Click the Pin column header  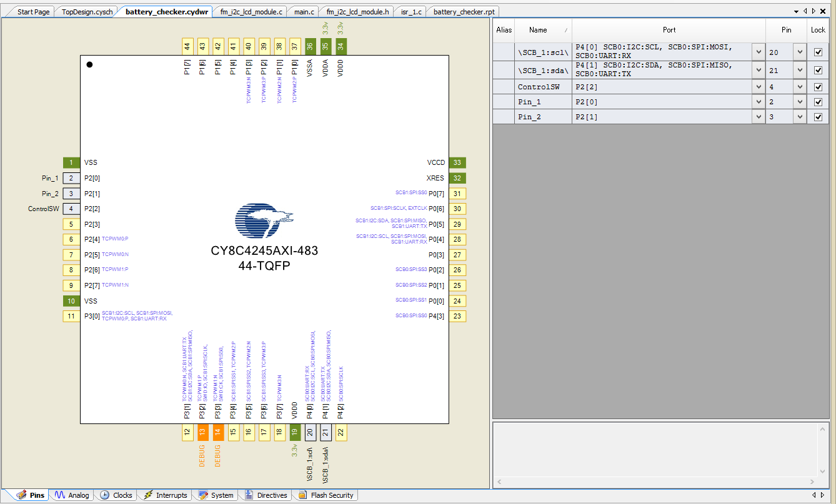coord(786,30)
